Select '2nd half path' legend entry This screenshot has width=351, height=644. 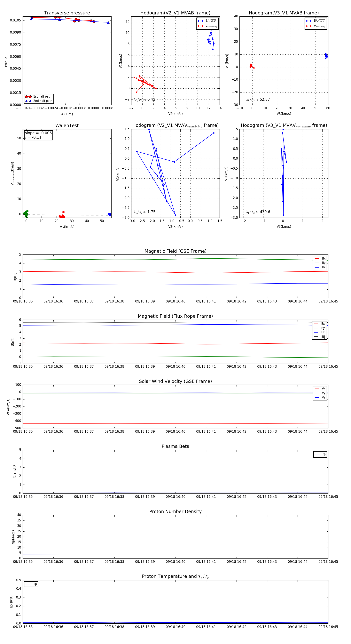(x=39, y=101)
